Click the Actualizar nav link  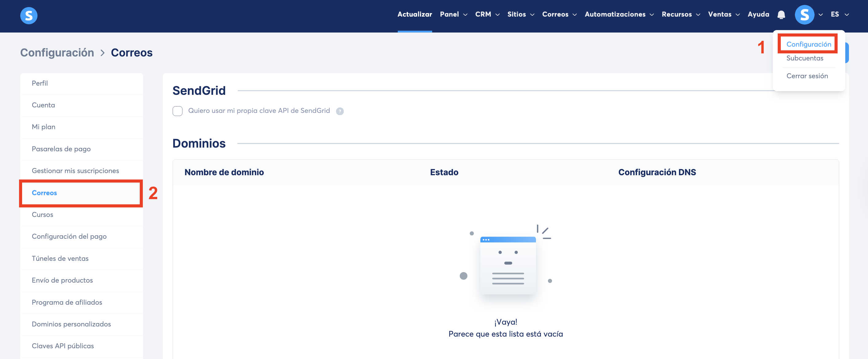coord(414,14)
